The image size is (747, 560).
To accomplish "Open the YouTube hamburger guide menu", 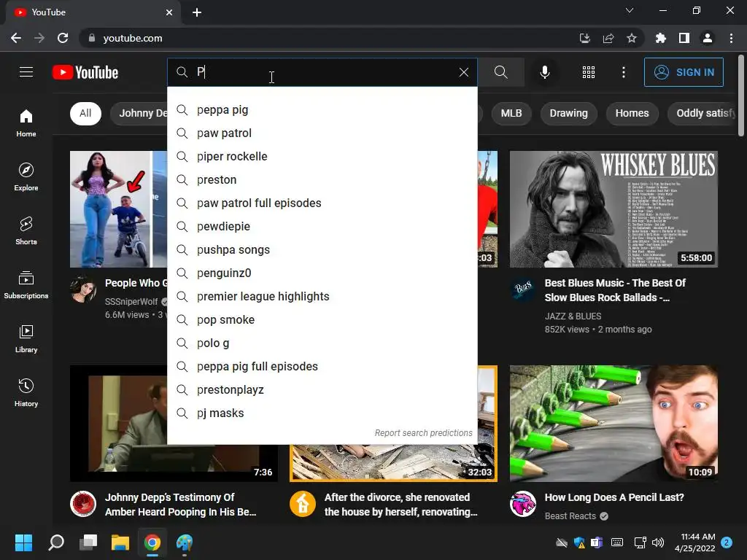I will (x=26, y=72).
